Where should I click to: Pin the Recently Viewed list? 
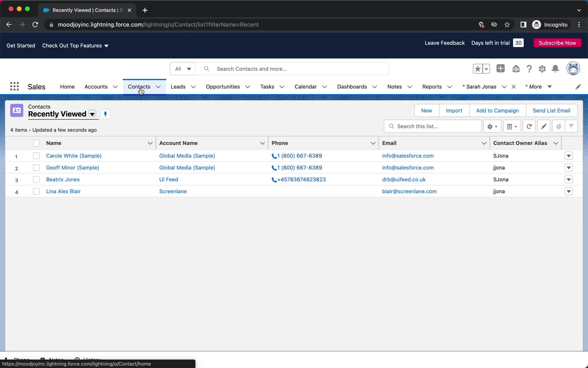(x=105, y=114)
